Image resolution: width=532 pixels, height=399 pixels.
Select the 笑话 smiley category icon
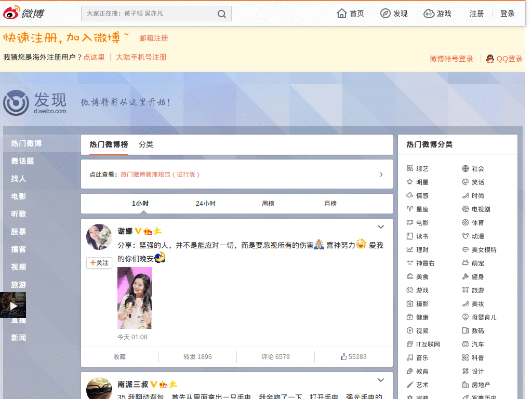[465, 182]
